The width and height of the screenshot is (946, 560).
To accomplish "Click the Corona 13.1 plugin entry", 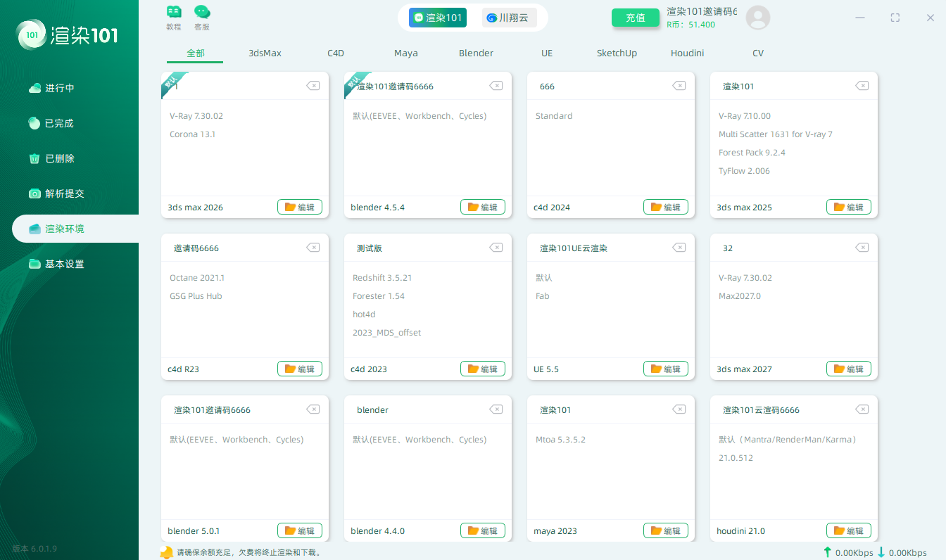I will coord(192,134).
